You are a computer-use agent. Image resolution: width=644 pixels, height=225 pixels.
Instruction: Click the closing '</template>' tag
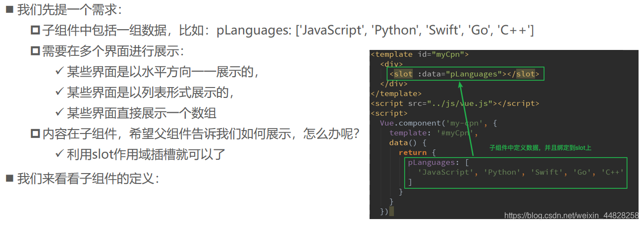[x=396, y=93]
